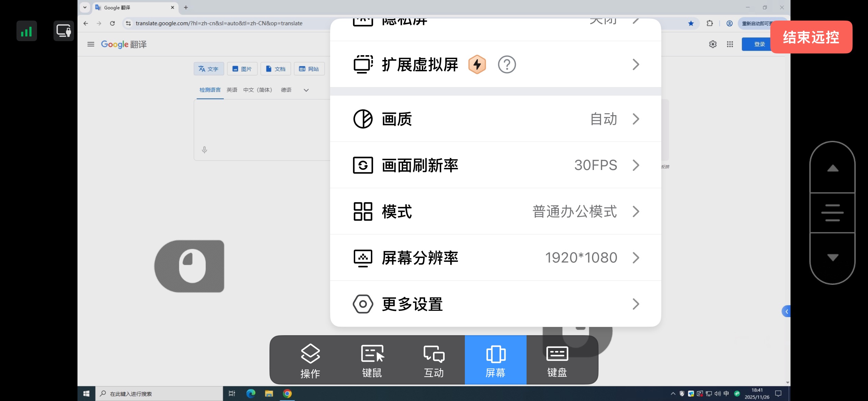Click the network status icon top-left
The width and height of the screenshot is (868, 401).
click(27, 31)
